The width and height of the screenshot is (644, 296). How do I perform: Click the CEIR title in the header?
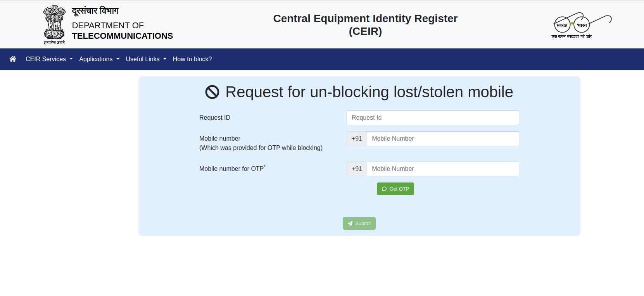(365, 24)
